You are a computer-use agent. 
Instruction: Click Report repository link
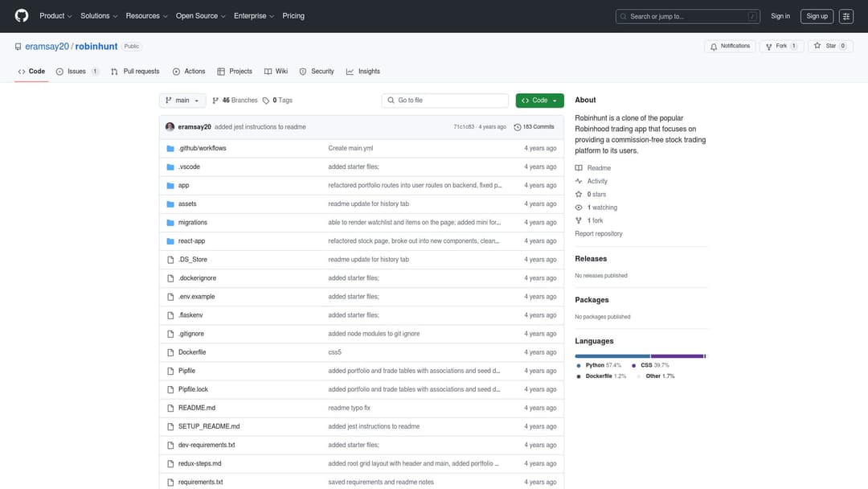point(599,234)
